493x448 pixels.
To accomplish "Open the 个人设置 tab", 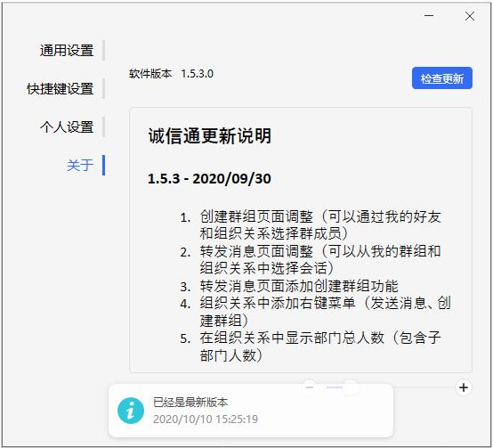I will coord(67,127).
